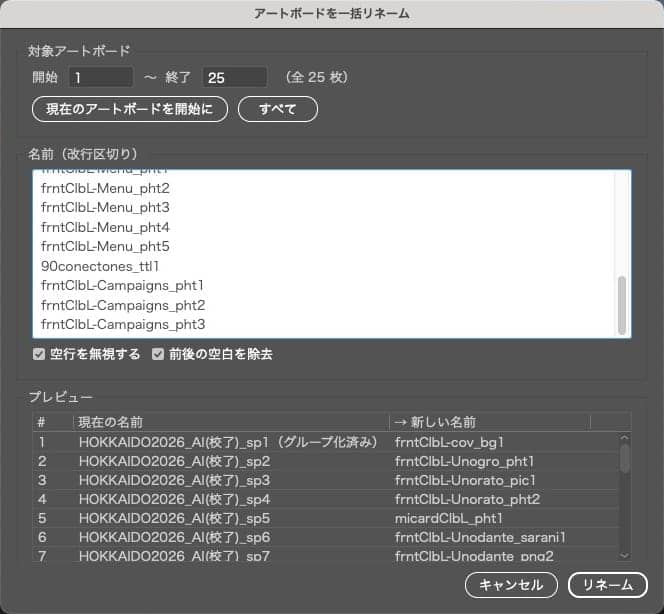Click the → 新しい名前 column header
Image resolution: width=664 pixels, height=614 pixels.
(x=490, y=422)
